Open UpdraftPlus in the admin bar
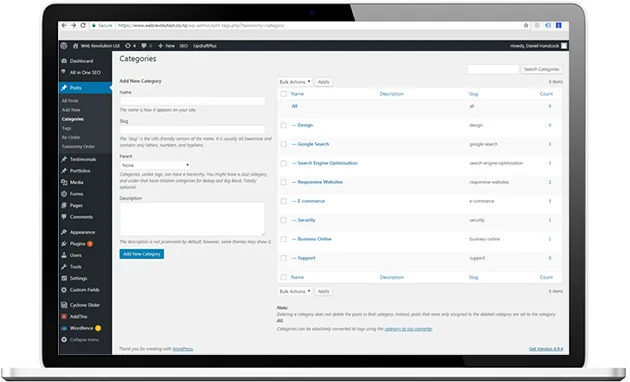Screen dimensions: 630x382 (205, 46)
